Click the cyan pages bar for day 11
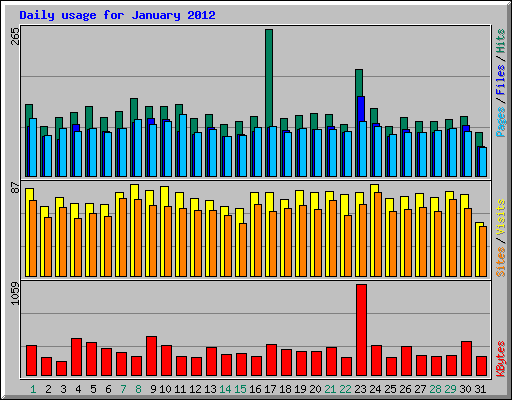This screenshot has width=512, height=400. coord(183,145)
